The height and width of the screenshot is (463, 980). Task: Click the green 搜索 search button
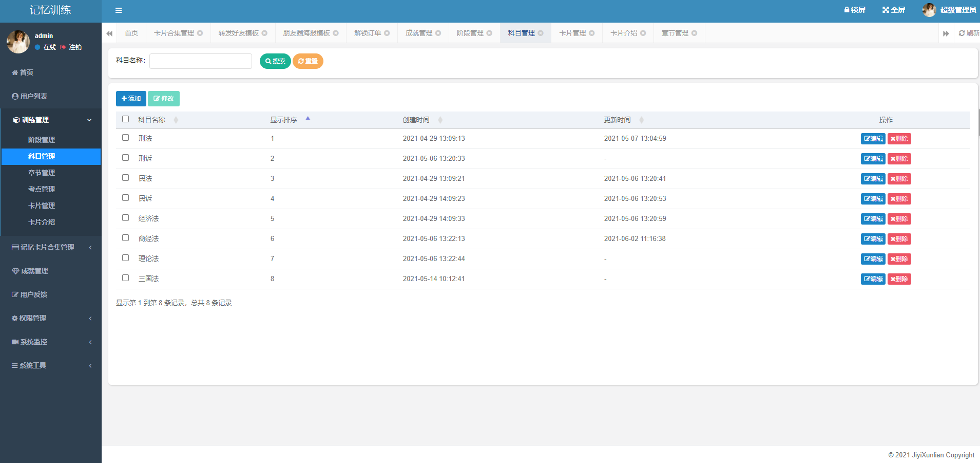tap(275, 61)
